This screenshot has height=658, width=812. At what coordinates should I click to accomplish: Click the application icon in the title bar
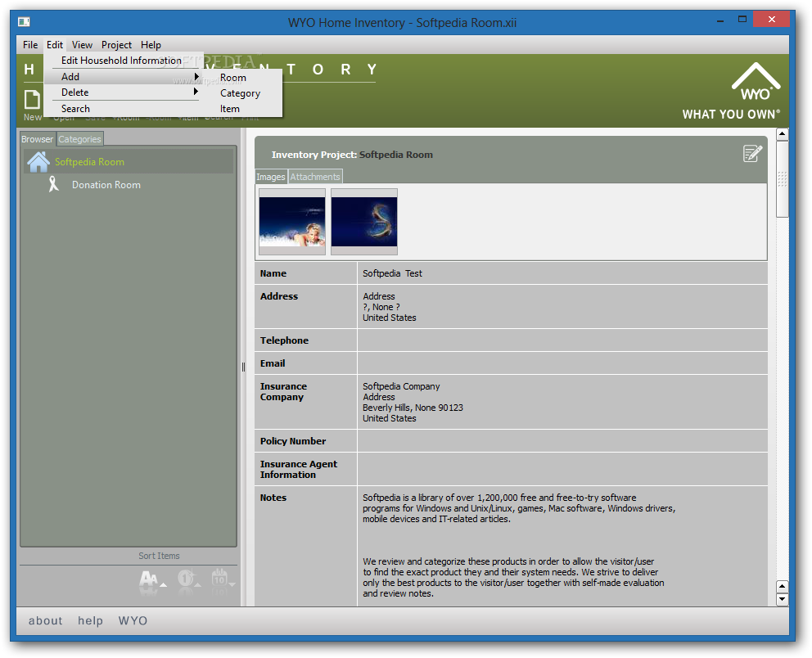click(24, 21)
